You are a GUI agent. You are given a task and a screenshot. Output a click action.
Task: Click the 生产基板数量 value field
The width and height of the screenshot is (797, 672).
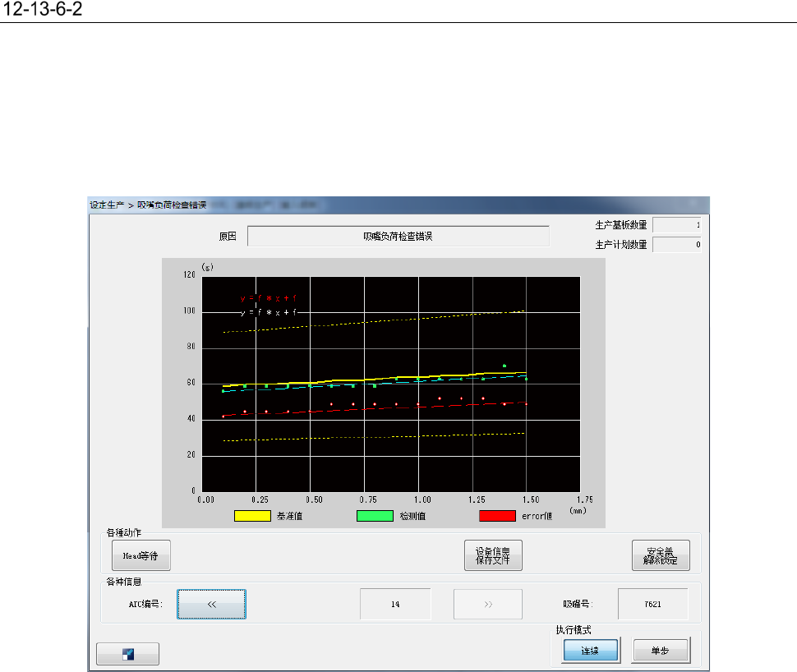point(676,224)
